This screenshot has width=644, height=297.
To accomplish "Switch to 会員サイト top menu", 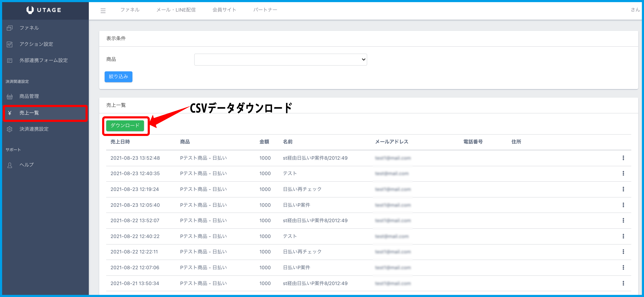I will 224,10.
